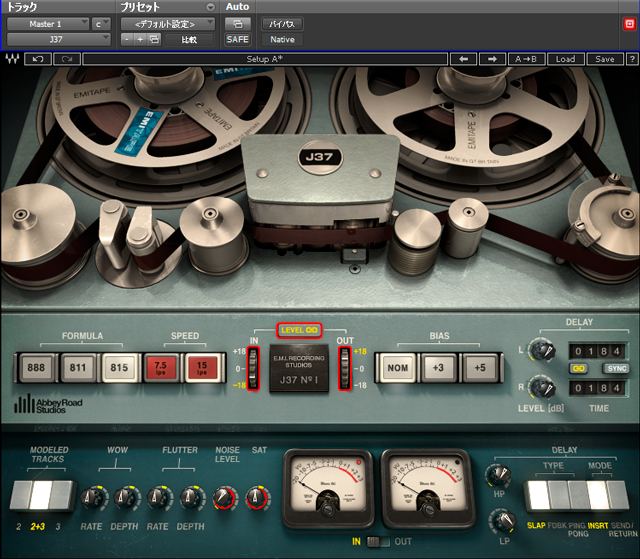Screen dimensions: 640x559
Task: Click the Load button
Action: point(565,59)
